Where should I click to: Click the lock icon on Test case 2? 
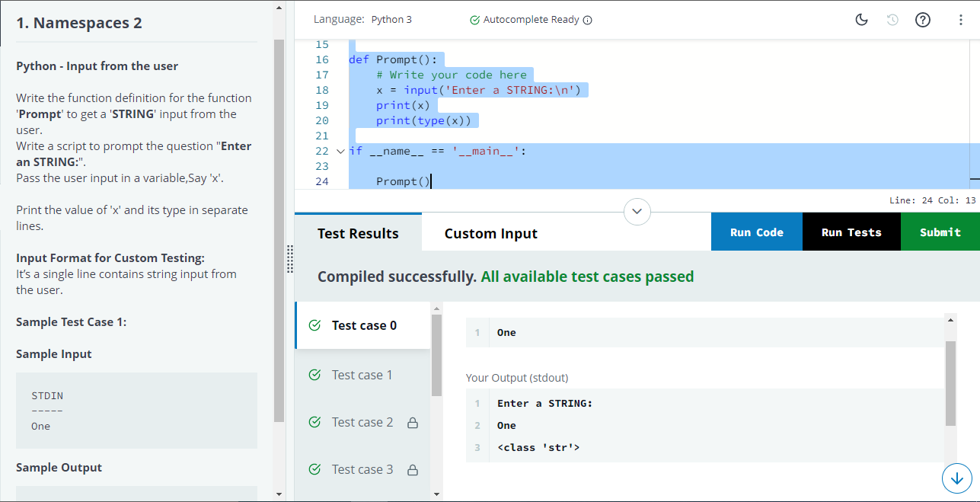click(413, 423)
